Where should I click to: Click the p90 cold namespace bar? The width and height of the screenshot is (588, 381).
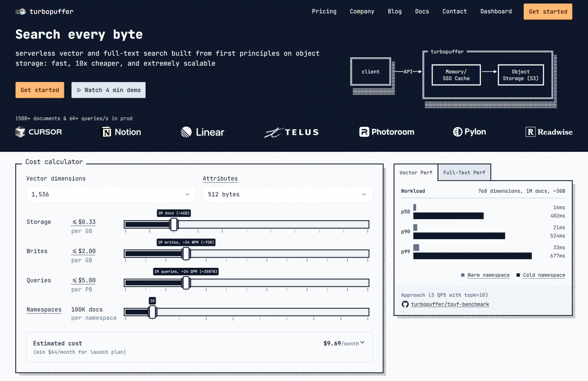pyautogui.click(x=459, y=236)
